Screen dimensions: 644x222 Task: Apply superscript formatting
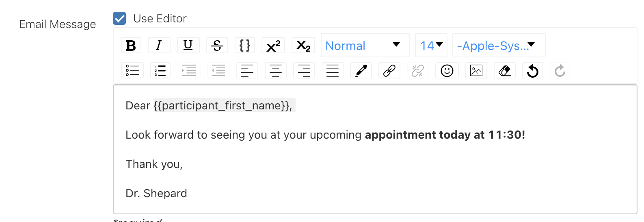pos(273,46)
